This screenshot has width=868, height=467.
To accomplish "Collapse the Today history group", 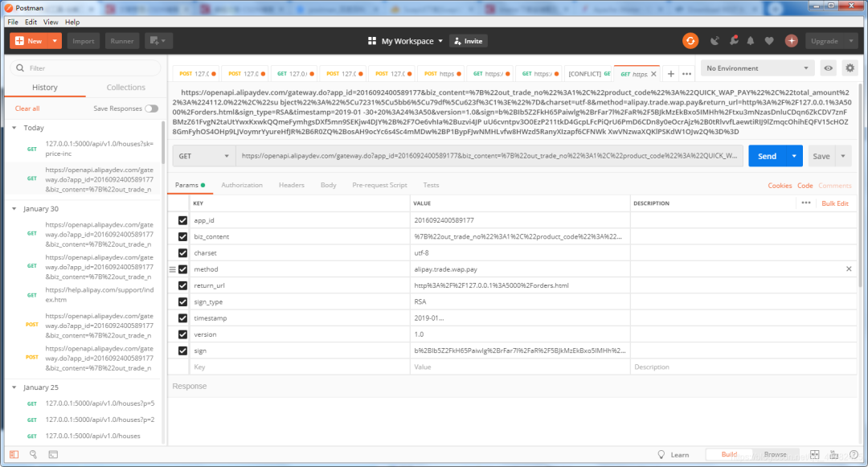I will tap(14, 128).
